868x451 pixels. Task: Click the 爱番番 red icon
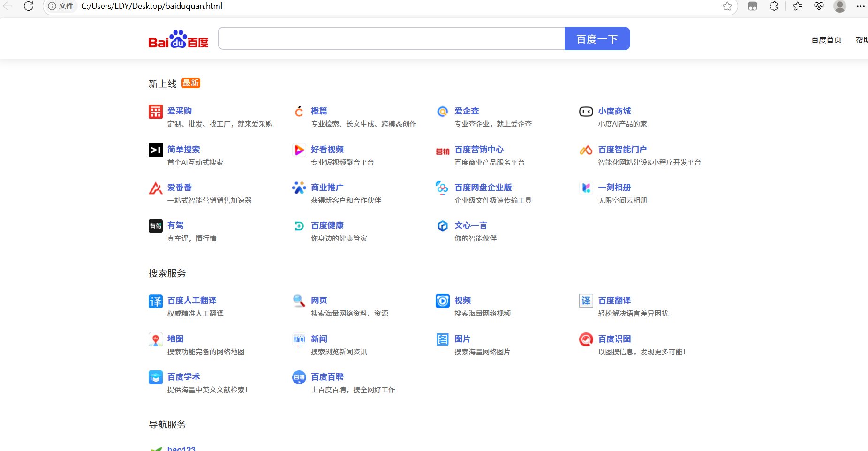click(156, 188)
